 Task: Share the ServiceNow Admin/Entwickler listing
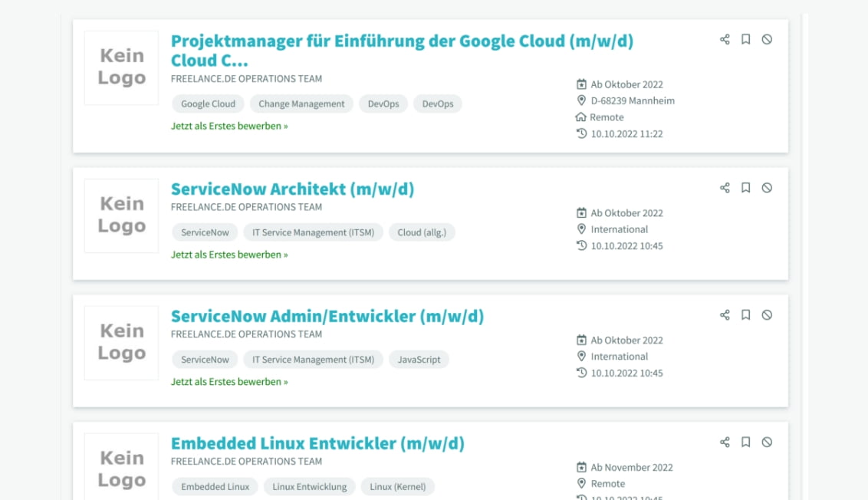pos(725,315)
